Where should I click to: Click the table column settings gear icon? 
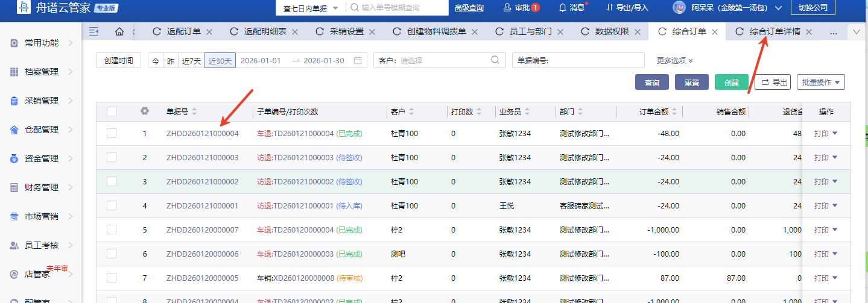[x=145, y=111]
